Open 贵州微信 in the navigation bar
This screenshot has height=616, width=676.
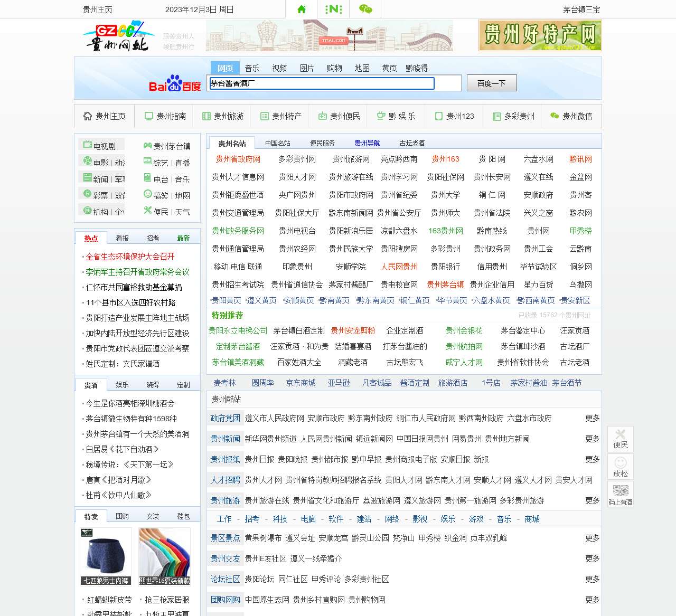[x=571, y=116]
